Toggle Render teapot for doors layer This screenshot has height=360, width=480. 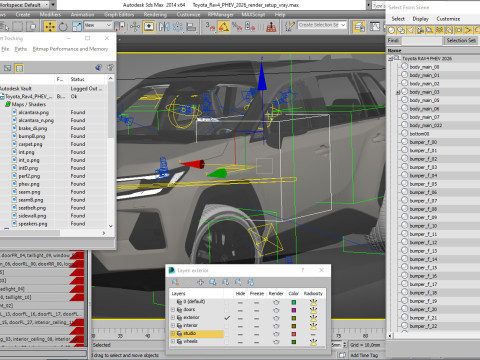coord(276,310)
